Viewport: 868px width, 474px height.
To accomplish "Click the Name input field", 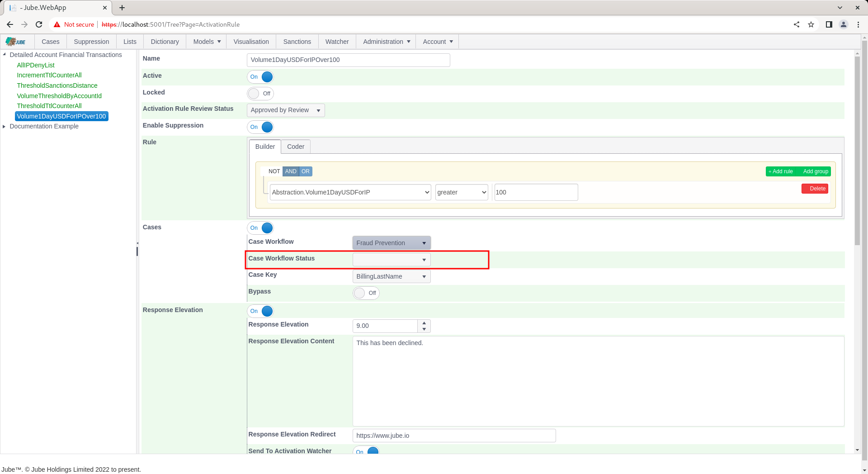I will [349, 60].
